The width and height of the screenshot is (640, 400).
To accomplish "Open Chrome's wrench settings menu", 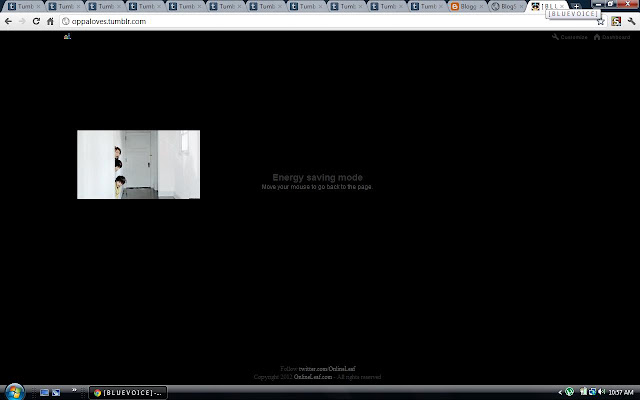I will (631, 21).
